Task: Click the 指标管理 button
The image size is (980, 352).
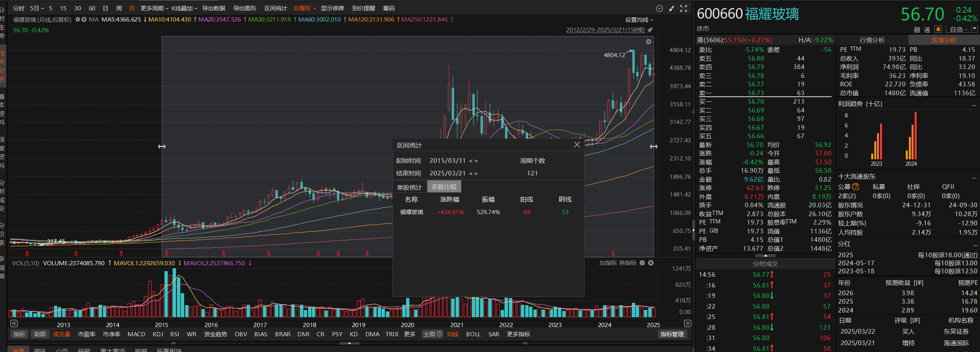Action: (x=671, y=334)
